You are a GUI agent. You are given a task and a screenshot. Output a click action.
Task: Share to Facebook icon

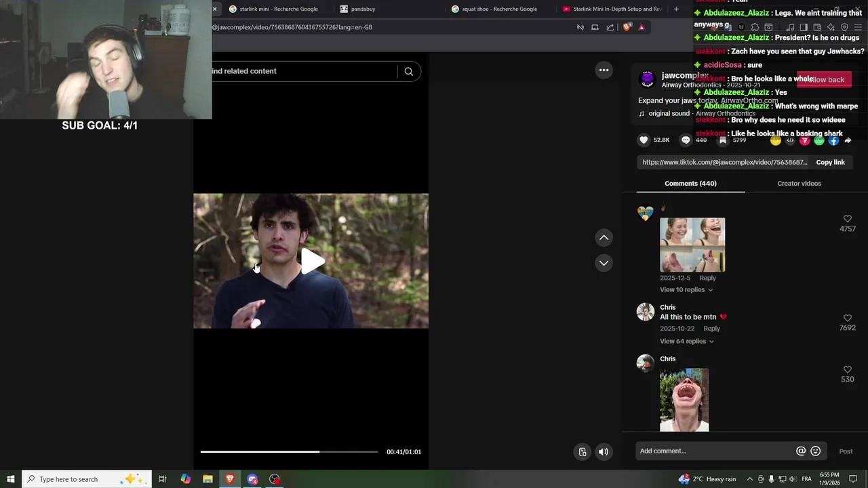pos(833,140)
